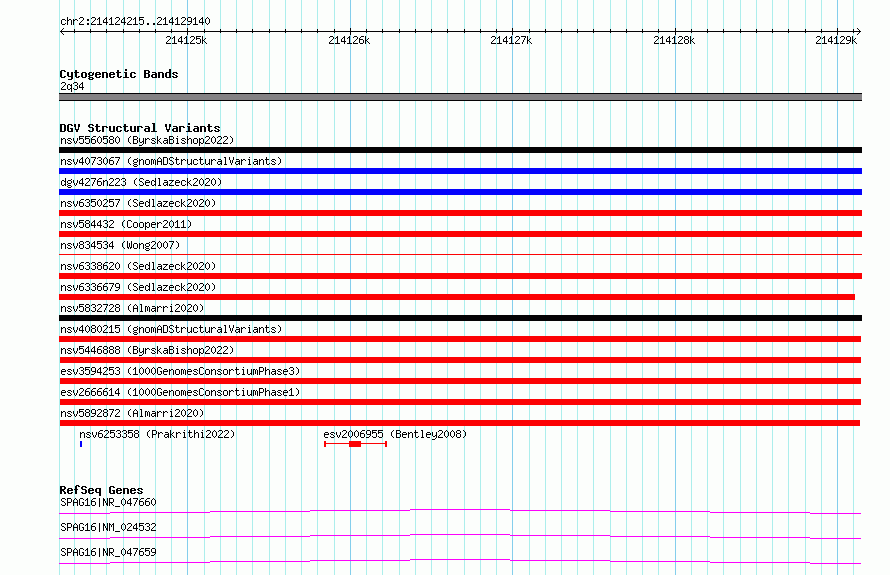Click nsv4080215 (gnomADStructuralVariants) label

pos(171,329)
